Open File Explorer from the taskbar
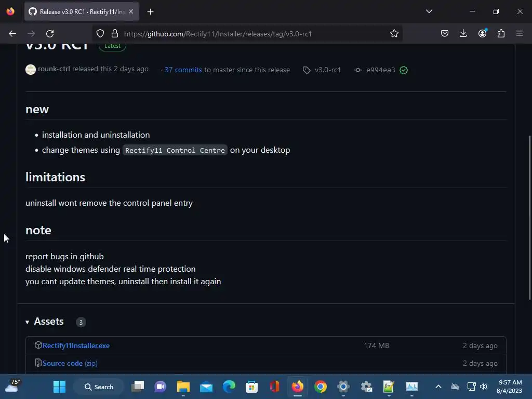This screenshot has width=532, height=399. pyautogui.click(x=183, y=387)
